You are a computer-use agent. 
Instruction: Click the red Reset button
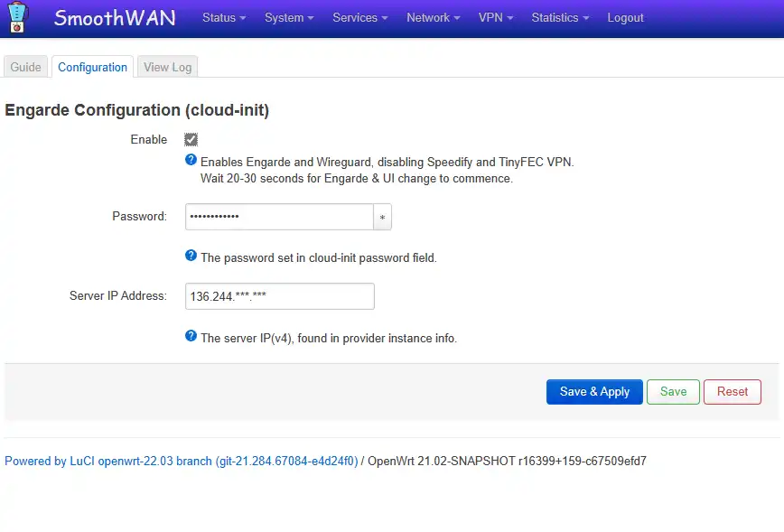click(732, 391)
